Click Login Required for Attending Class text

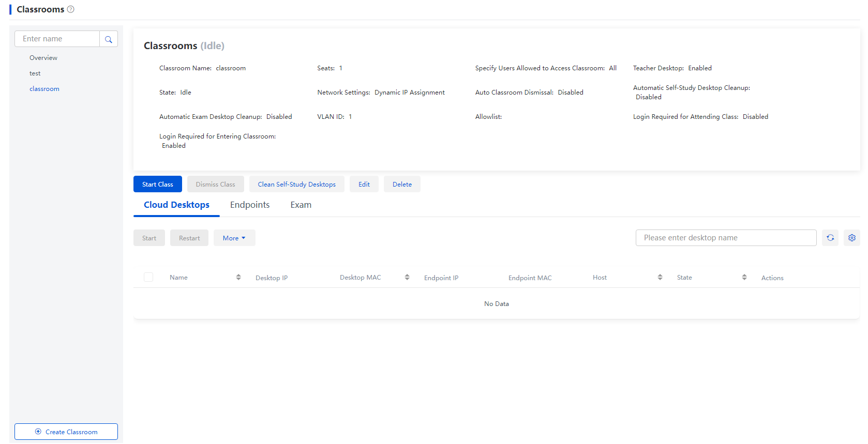pyautogui.click(x=701, y=117)
